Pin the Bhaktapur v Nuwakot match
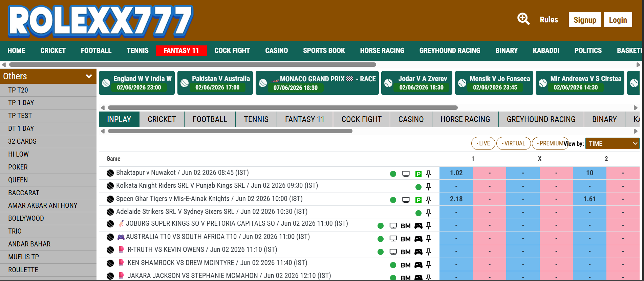The width and height of the screenshot is (644, 281). [428, 174]
